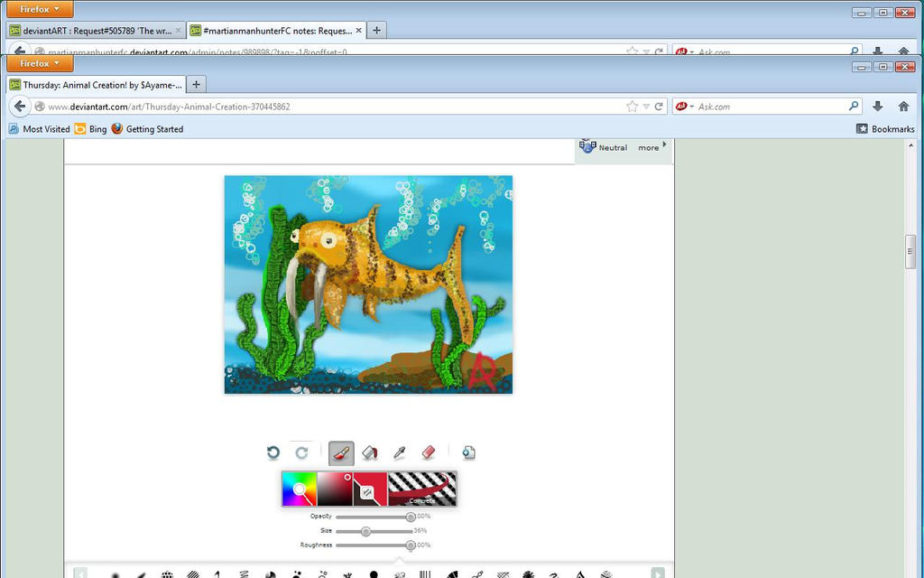Click the vertical scrollbar thumb

click(x=910, y=251)
